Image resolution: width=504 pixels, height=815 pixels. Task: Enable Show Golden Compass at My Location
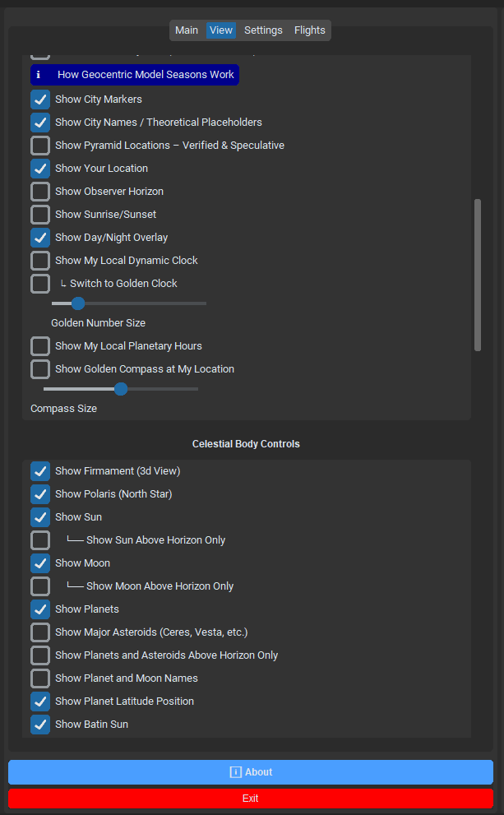tap(40, 369)
